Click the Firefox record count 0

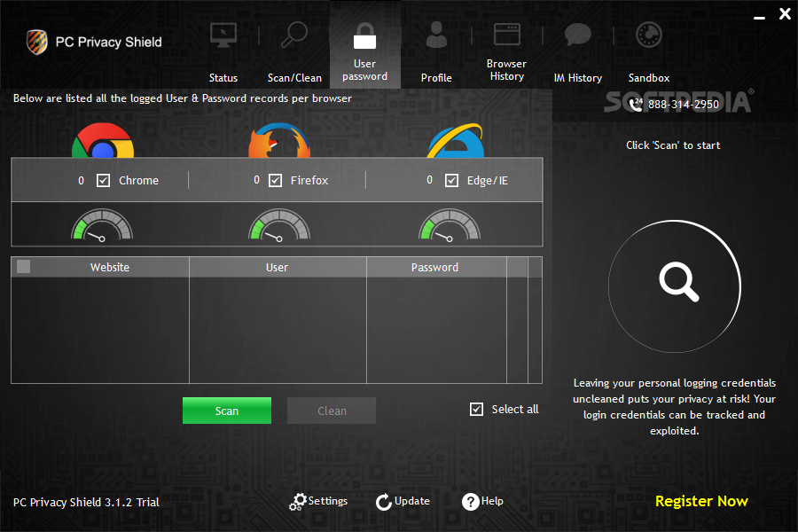pos(256,180)
